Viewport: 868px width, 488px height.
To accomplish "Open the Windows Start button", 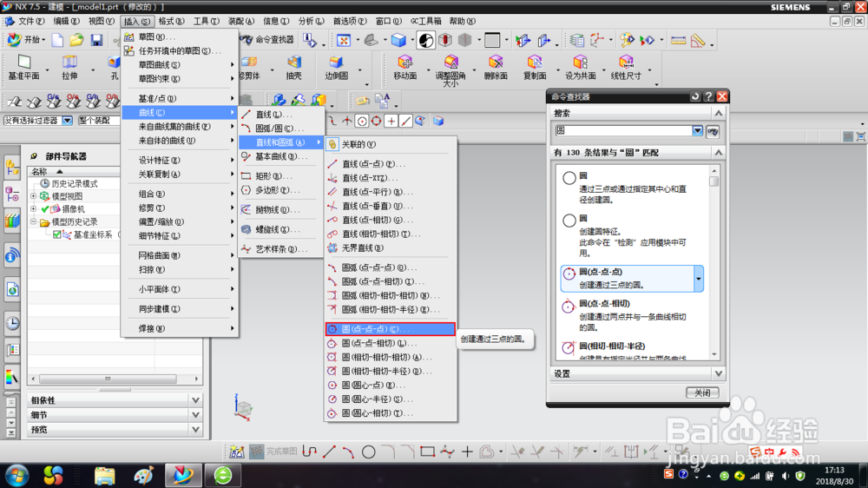I will point(16,475).
